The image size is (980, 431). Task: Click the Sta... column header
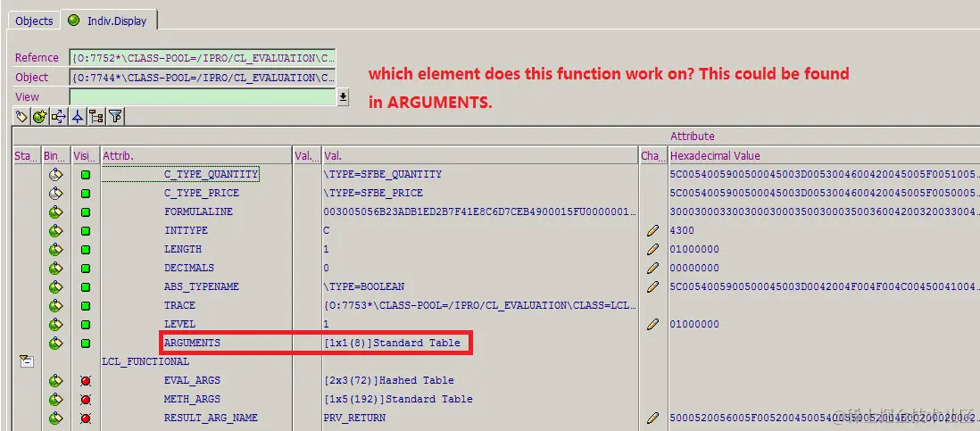click(x=26, y=155)
